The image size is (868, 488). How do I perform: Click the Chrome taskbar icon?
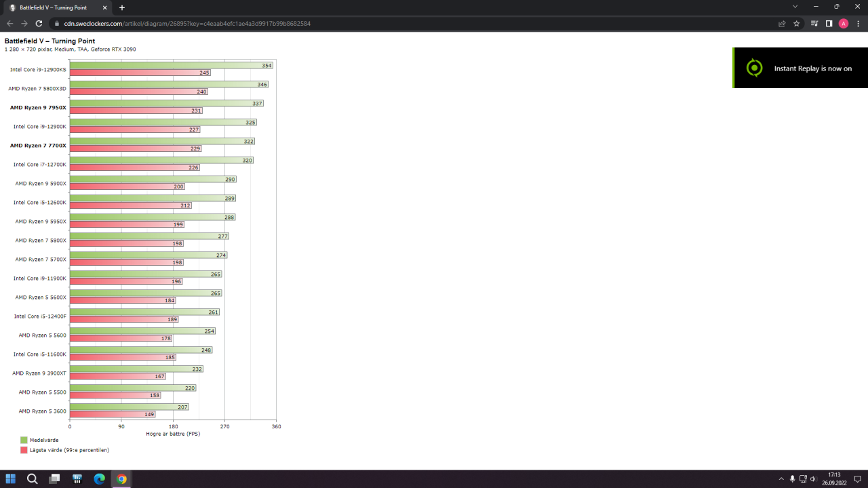121,479
